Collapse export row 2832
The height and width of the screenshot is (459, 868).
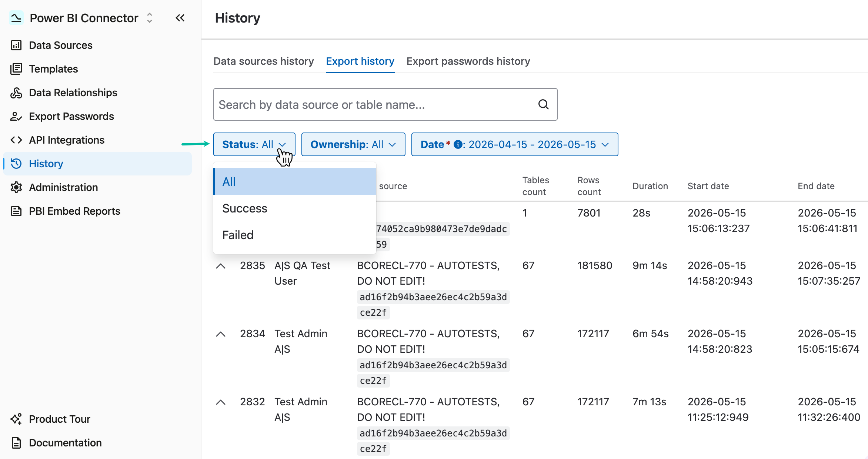[x=221, y=402]
